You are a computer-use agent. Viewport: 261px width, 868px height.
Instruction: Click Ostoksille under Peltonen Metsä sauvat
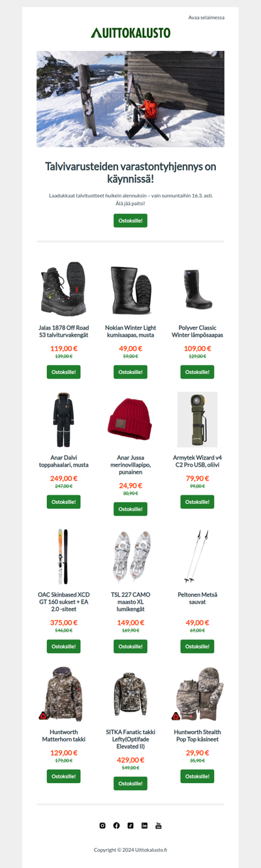point(197,646)
